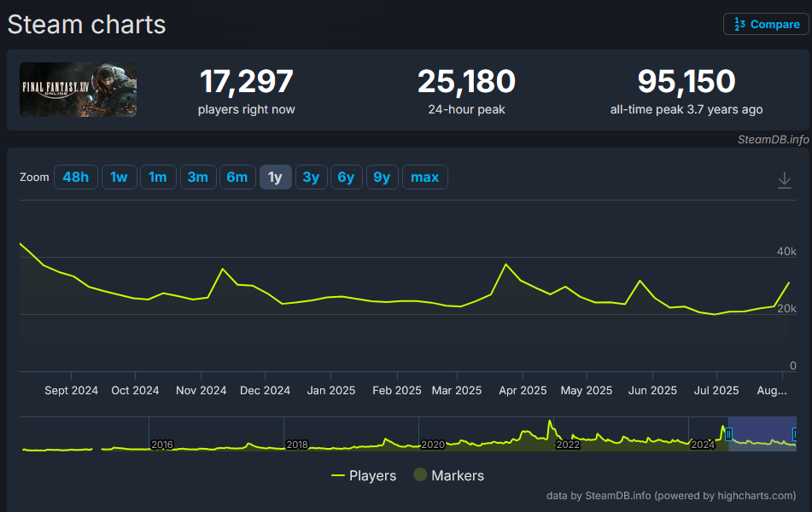Open the Final Fantasy XIV game thumbnail

point(79,90)
